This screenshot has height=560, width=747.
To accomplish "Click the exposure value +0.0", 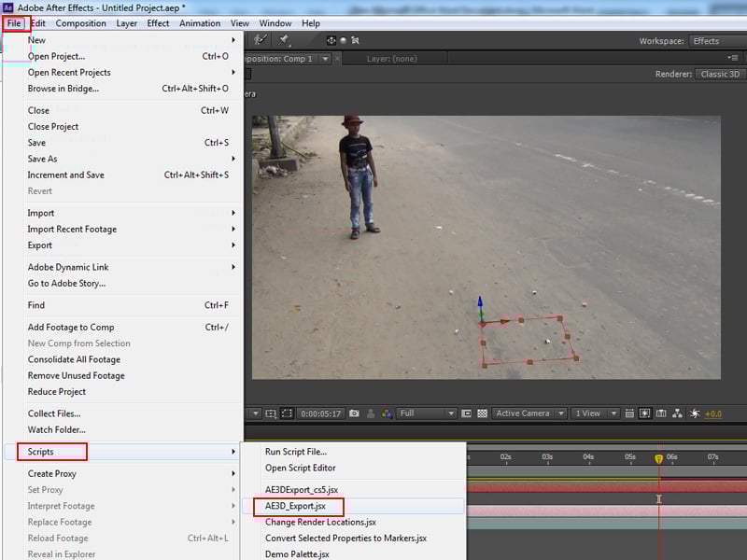I will point(713,413).
